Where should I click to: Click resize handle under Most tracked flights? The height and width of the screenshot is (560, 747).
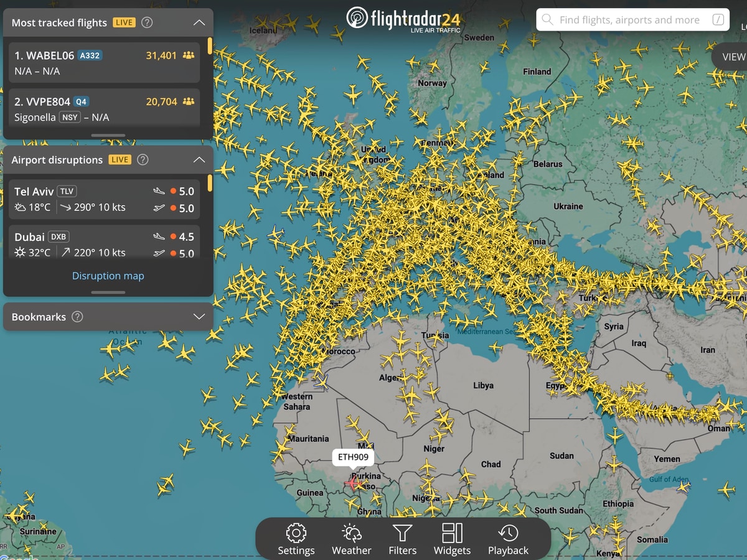point(108,135)
